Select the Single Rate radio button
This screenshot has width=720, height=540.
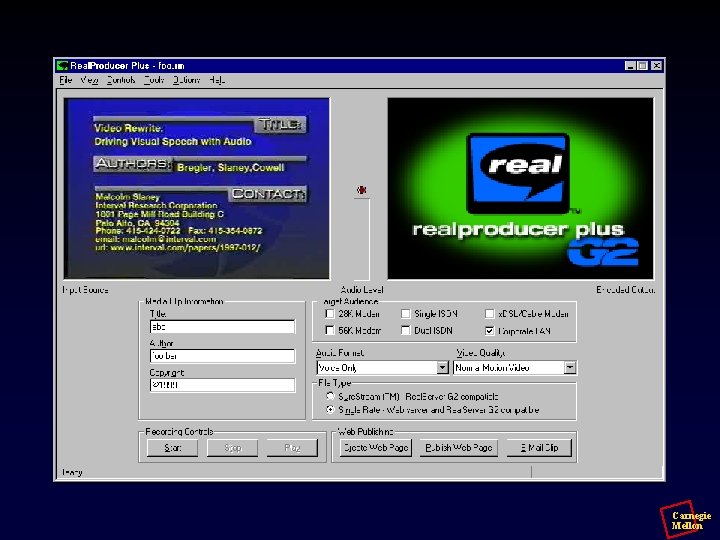point(330,410)
